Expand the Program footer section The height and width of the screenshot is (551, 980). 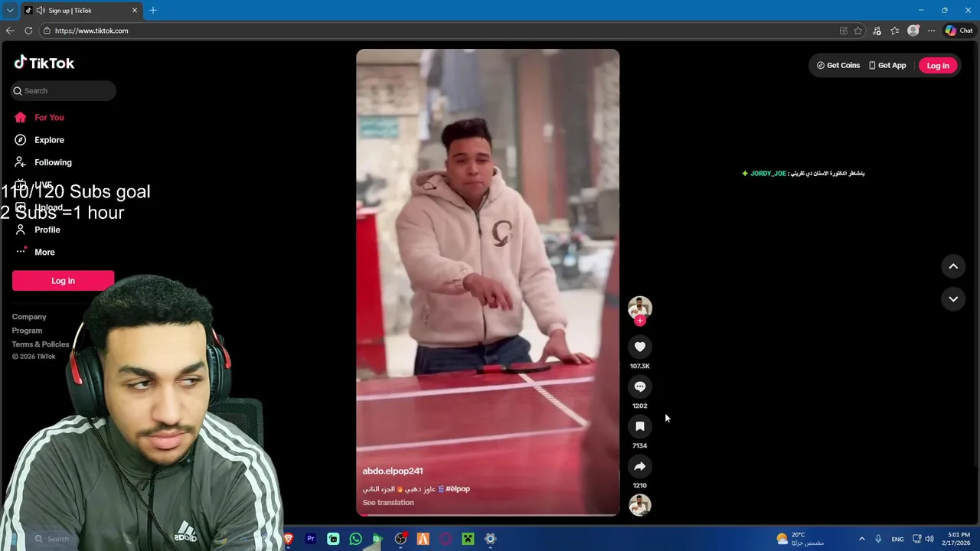[x=27, y=331]
